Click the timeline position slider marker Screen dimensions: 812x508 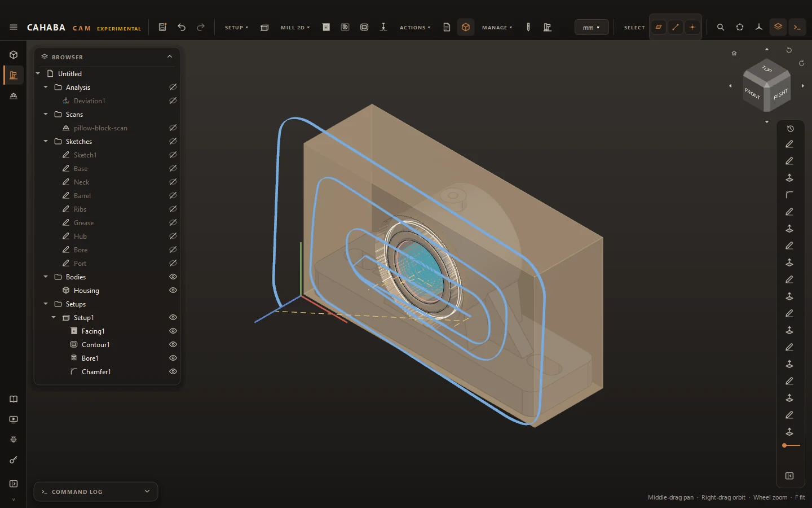pyautogui.click(x=784, y=445)
